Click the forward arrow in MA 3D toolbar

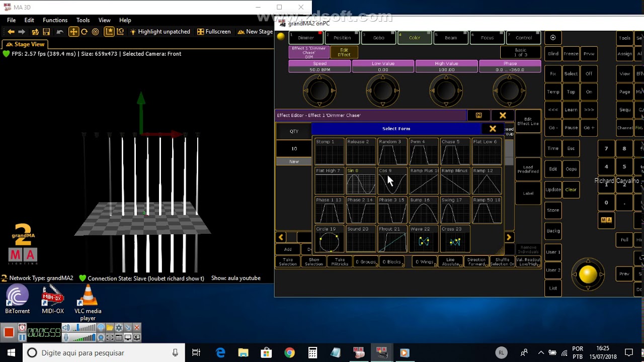pos(22,32)
